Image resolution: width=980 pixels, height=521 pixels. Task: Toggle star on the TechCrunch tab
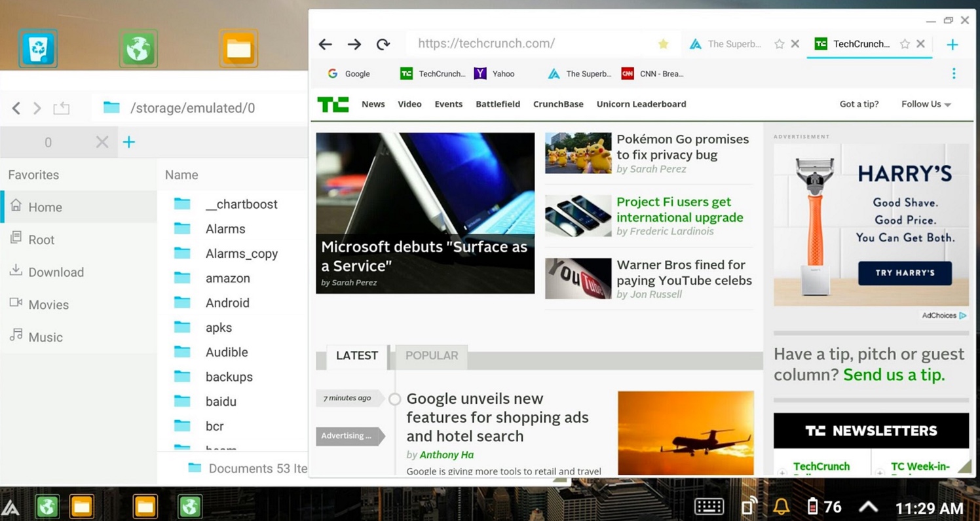(905, 44)
